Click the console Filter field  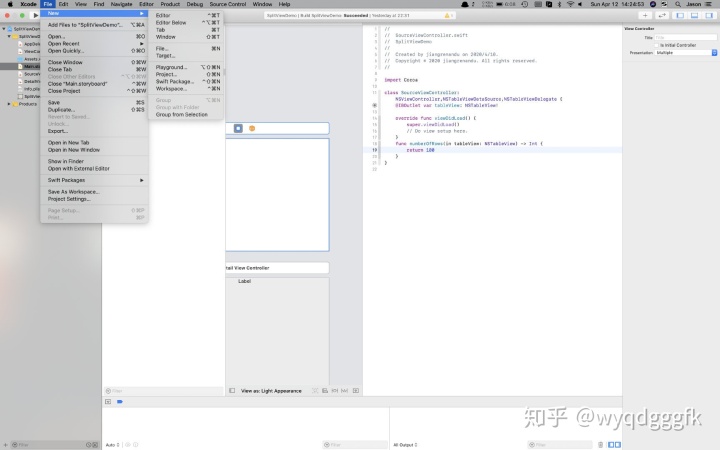tap(560, 444)
